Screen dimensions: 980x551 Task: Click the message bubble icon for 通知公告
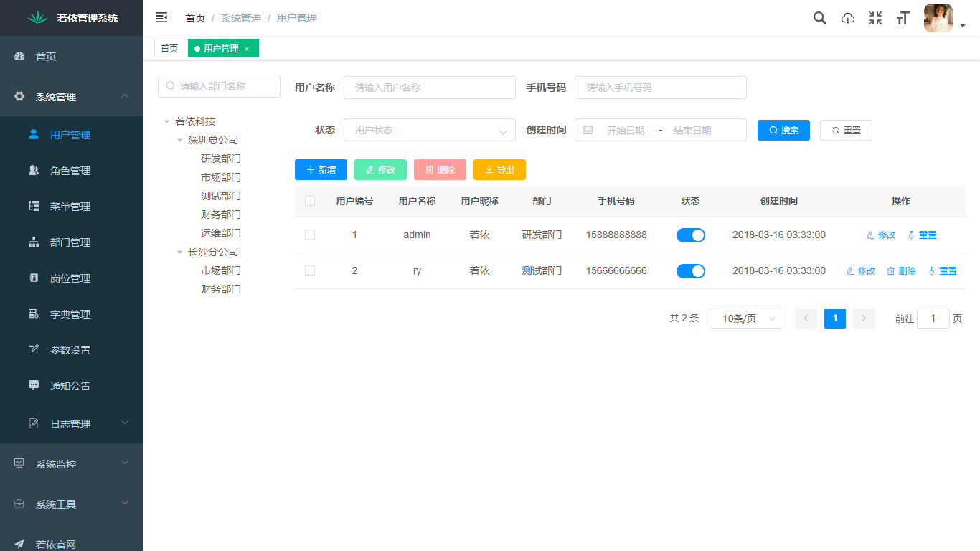point(34,385)
